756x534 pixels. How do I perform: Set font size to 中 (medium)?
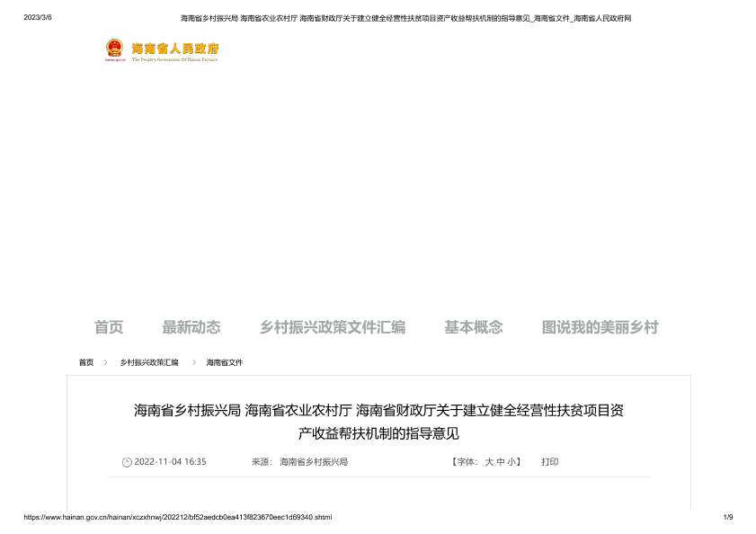pyautogui.click(x=501, y=462)
